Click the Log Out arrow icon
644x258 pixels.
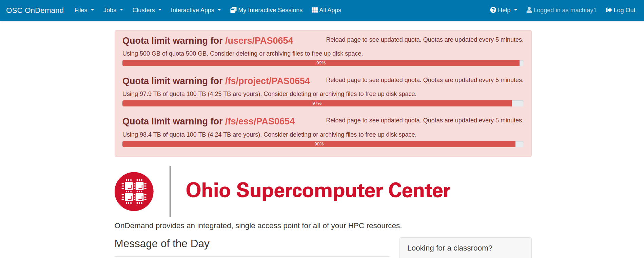coord(609,10)
